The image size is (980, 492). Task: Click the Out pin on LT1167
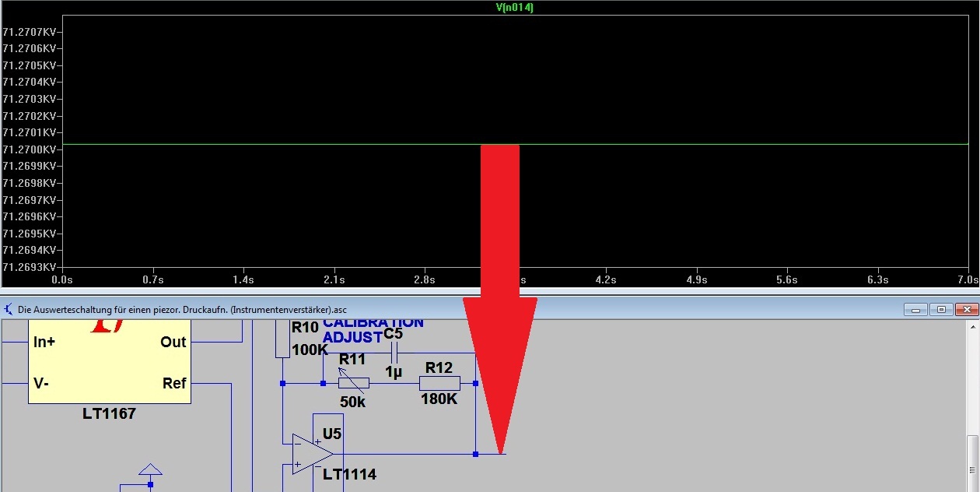(173, 343)
